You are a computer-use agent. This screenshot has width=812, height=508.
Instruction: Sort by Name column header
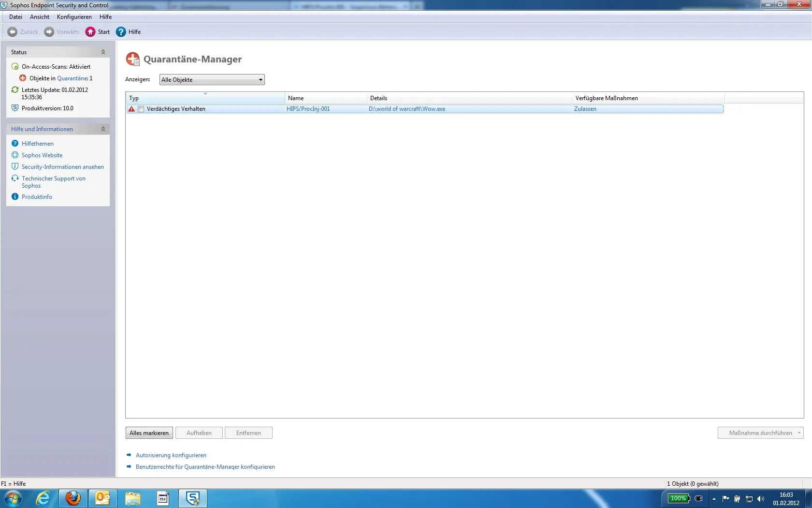coord(326,98)
